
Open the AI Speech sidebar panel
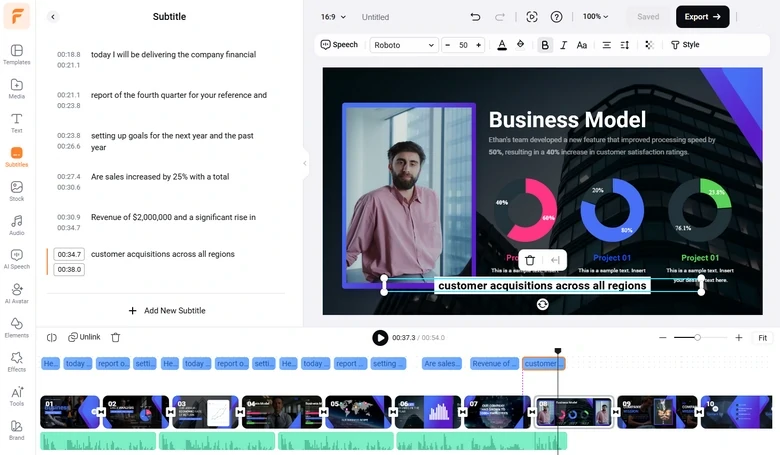[x=16, y=259]
